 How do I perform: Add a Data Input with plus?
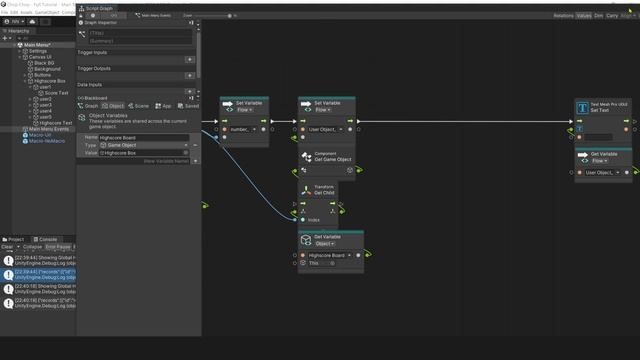point(190,91)
